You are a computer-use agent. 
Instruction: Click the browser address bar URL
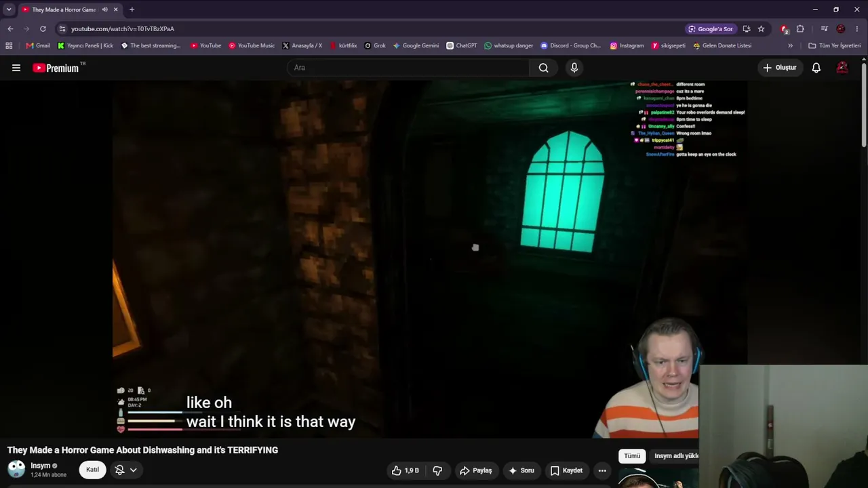pyautogui.click(x=123, y=29)
